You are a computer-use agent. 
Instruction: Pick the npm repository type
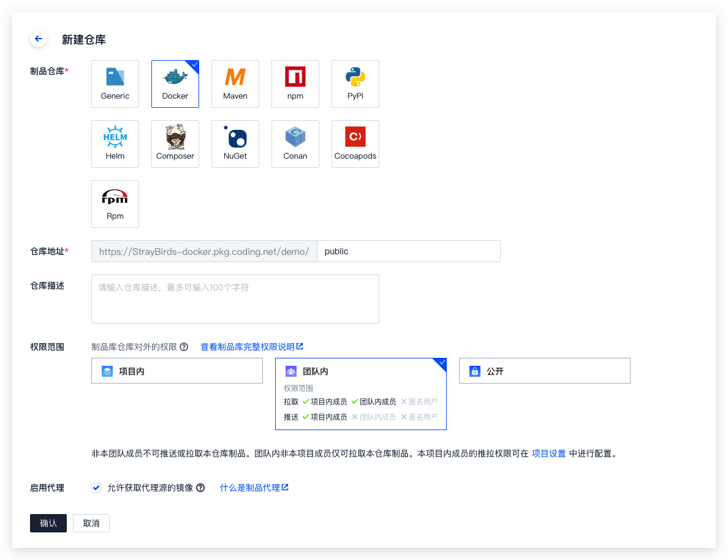(x=295, y=84)
